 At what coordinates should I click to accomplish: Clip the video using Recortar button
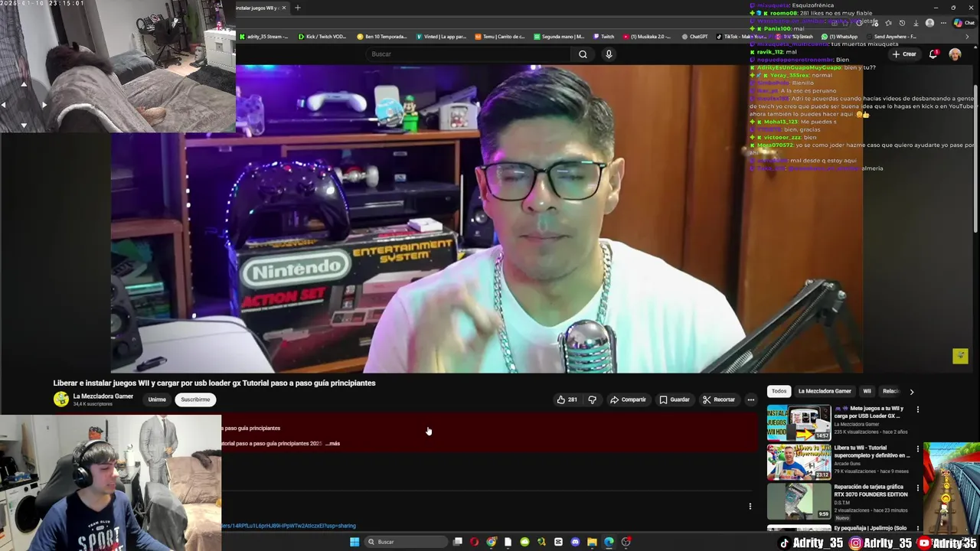(718, 399)
